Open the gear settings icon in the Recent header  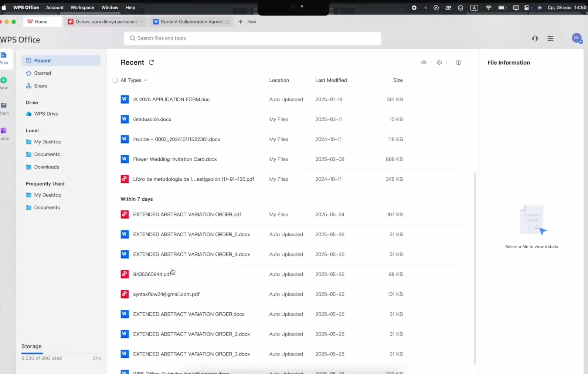pos(439,62)
